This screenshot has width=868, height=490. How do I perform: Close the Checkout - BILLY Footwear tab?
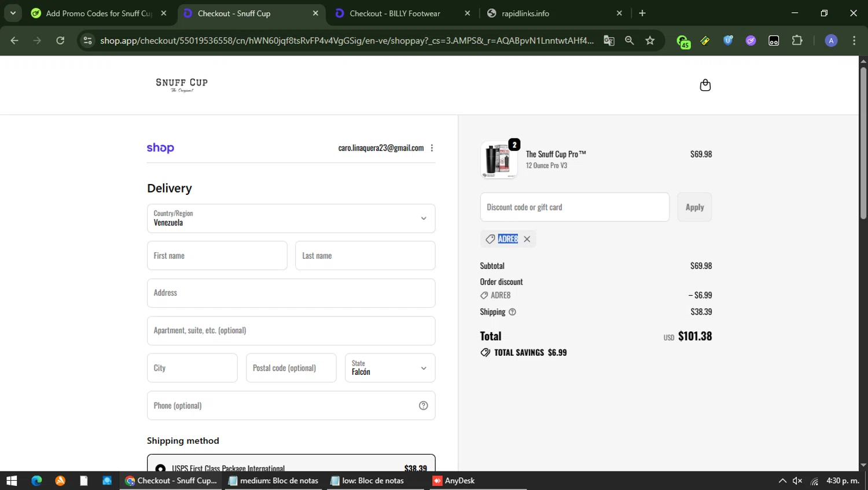[x=467, y=13]
